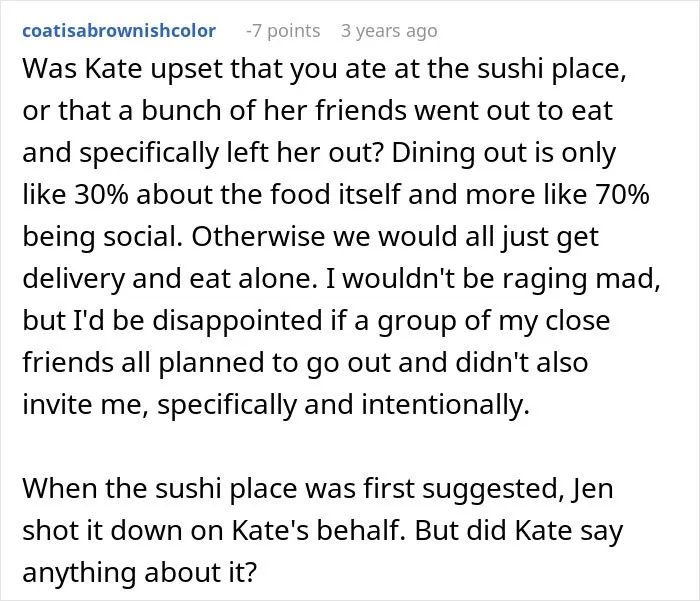
Task: Click the "30%" figure in the comment
Action: 101,195
